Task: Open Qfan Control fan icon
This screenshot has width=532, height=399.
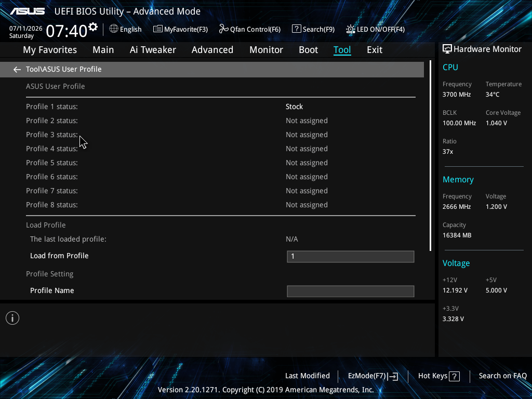Action: [223, 29]
